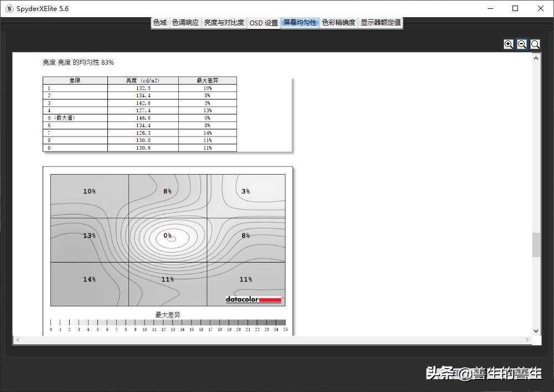Click the 最大差异 column header in table
This screenshot has height=392, width=554.
[208, 81]
